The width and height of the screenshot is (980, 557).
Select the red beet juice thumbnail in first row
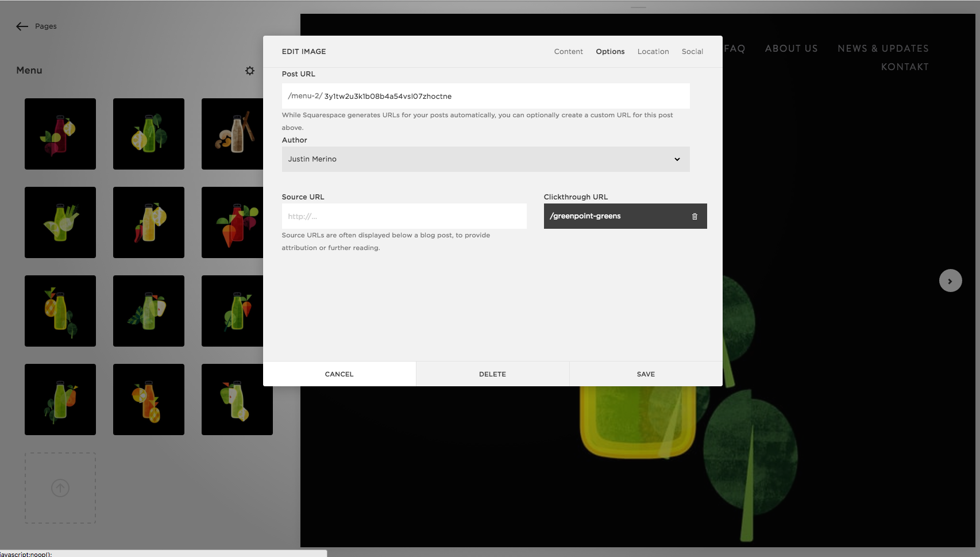click(60, 134)
